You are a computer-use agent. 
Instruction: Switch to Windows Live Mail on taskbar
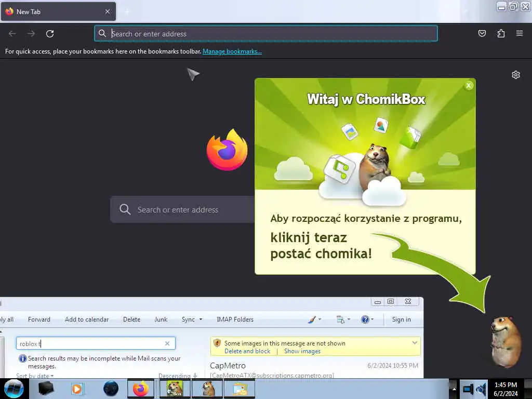[x=240, y=389]
